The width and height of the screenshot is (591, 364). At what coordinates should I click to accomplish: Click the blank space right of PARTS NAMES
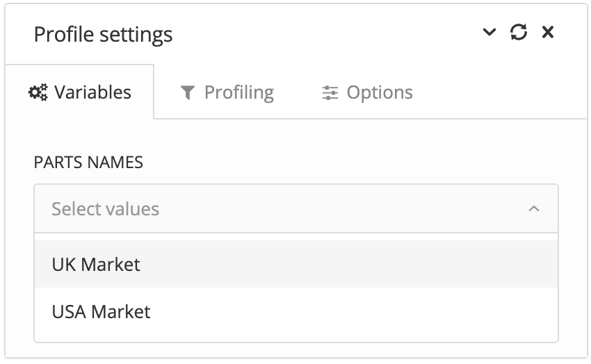coord(348,163)
